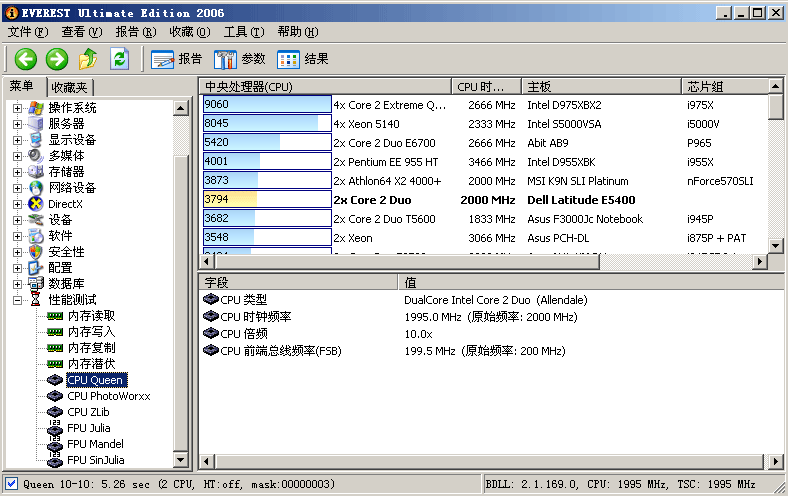The width and height of the screenshot is (788, 496).
Task: Select the 配置 configuration icon in the tree
Action: click(x=36, y=268)
